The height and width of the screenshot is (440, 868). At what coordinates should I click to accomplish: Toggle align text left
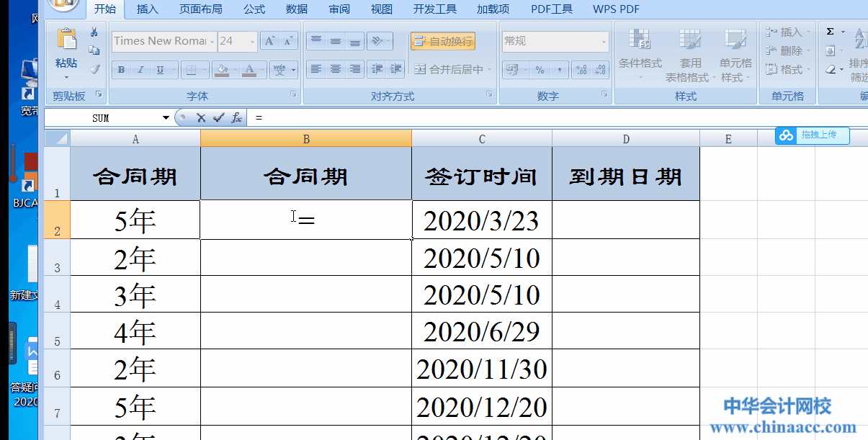(316, 70)
